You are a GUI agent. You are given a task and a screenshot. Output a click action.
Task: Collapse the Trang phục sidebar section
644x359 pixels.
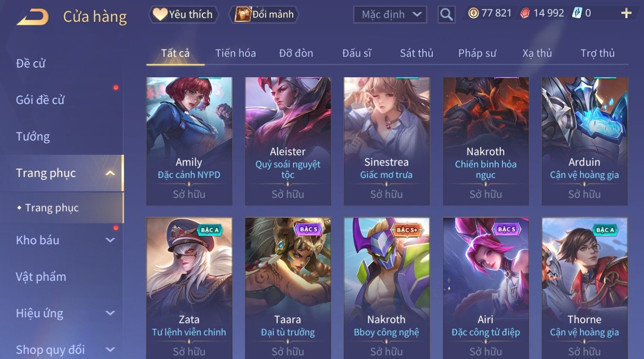[110, 173]
